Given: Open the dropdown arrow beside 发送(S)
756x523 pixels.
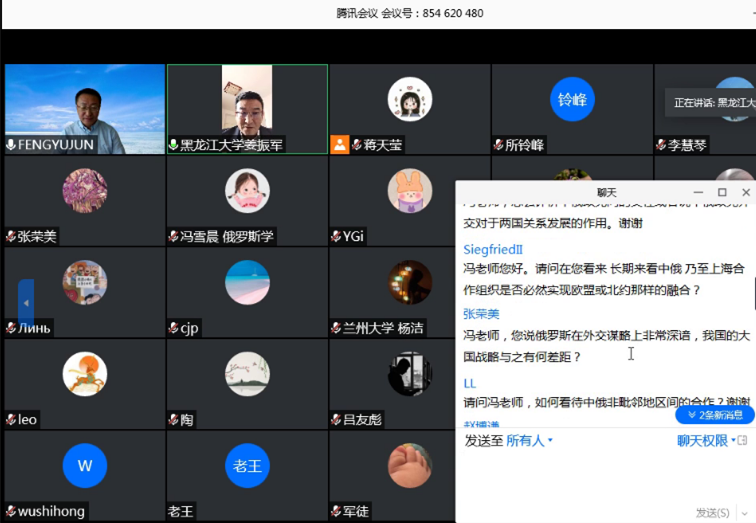Looking at the screenshot, I should click(x=745, y=513).
